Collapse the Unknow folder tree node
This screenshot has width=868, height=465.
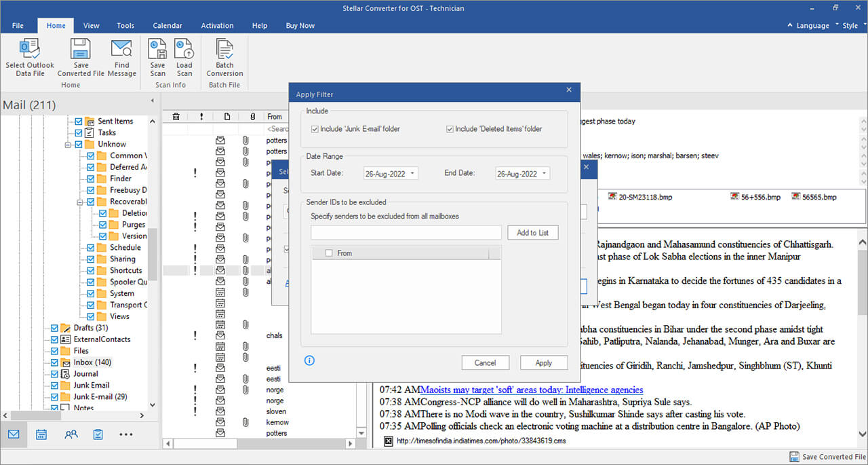[68, 145]
